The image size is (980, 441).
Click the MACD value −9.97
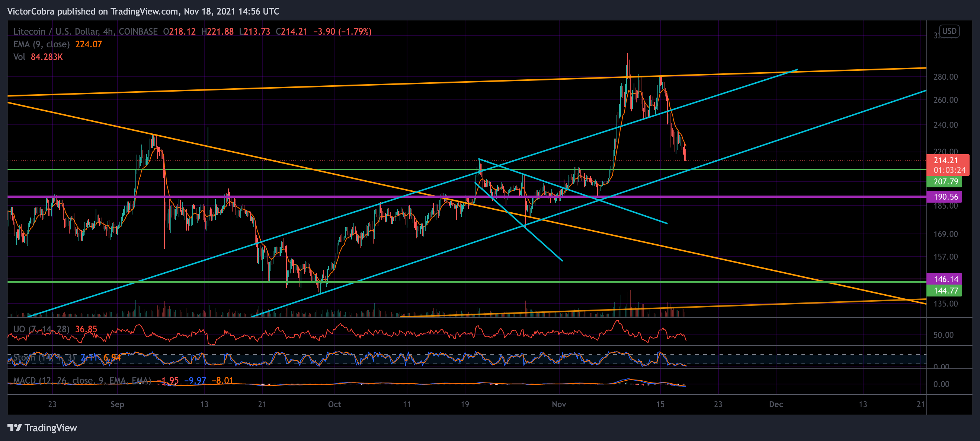[195, 380]
